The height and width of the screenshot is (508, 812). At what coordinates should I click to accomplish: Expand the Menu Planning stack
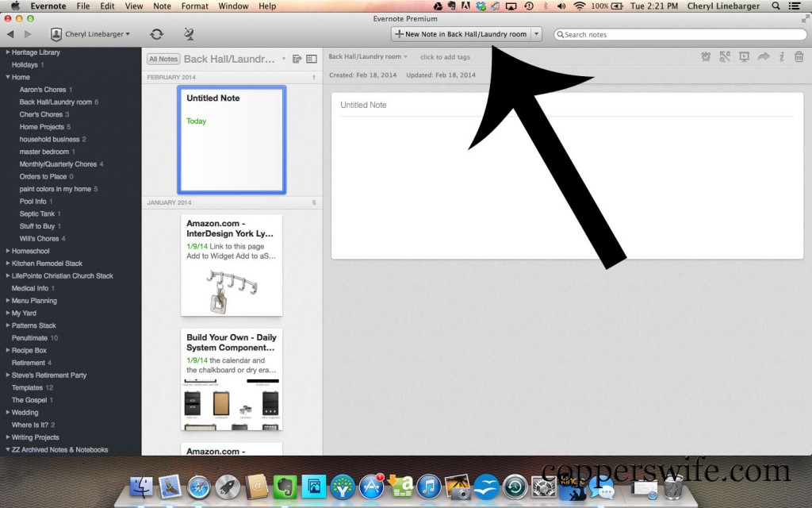8,301
